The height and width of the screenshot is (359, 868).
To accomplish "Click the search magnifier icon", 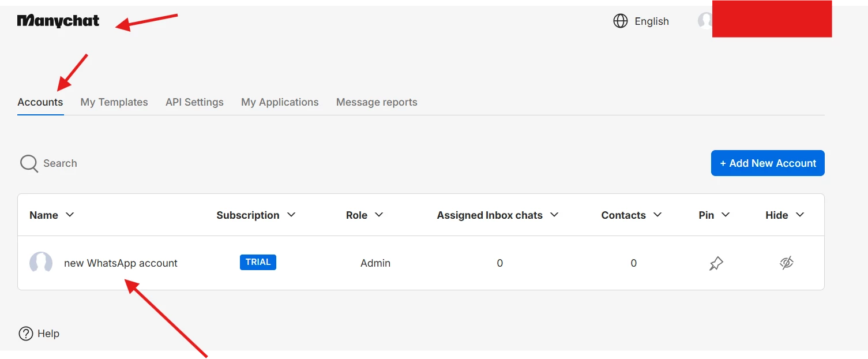I will coord(29,163).
